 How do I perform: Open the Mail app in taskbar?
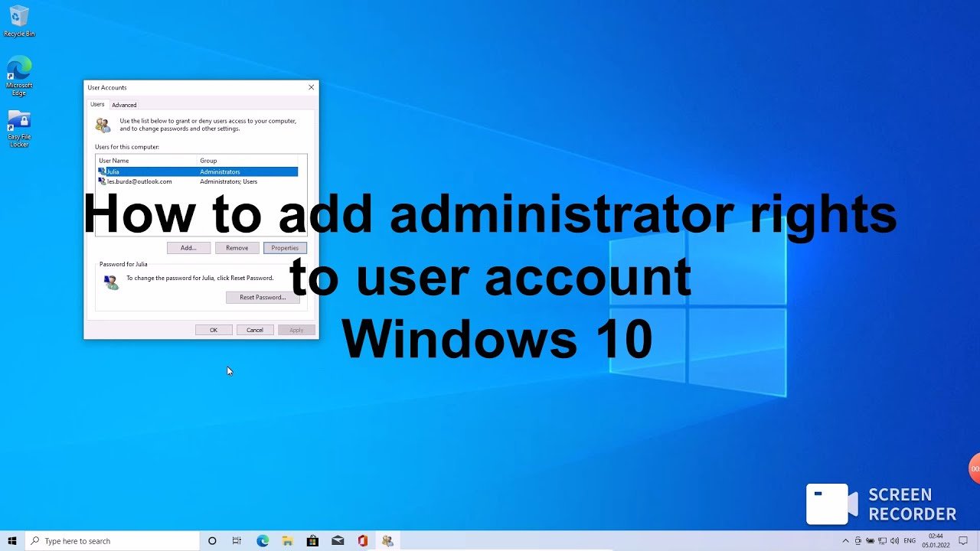(338, 541)
